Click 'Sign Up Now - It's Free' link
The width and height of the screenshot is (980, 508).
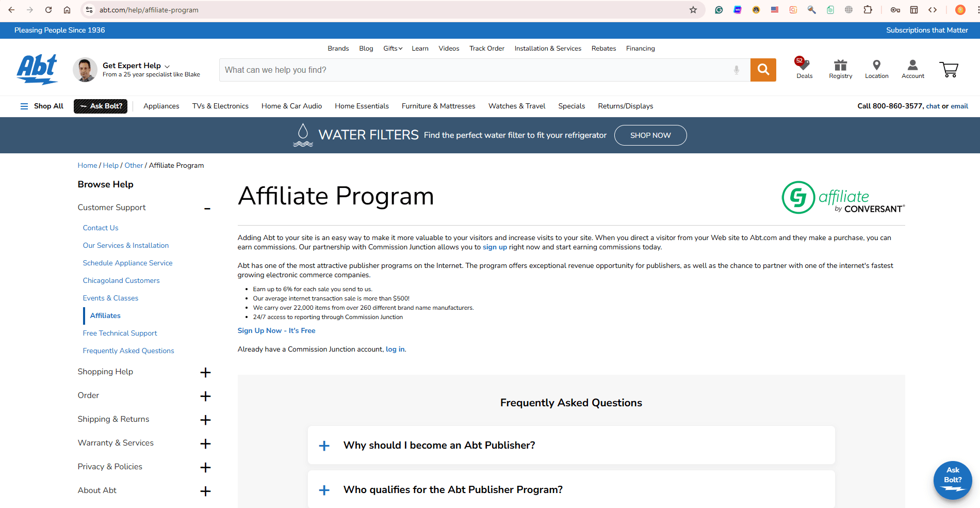tap(276, 330)
